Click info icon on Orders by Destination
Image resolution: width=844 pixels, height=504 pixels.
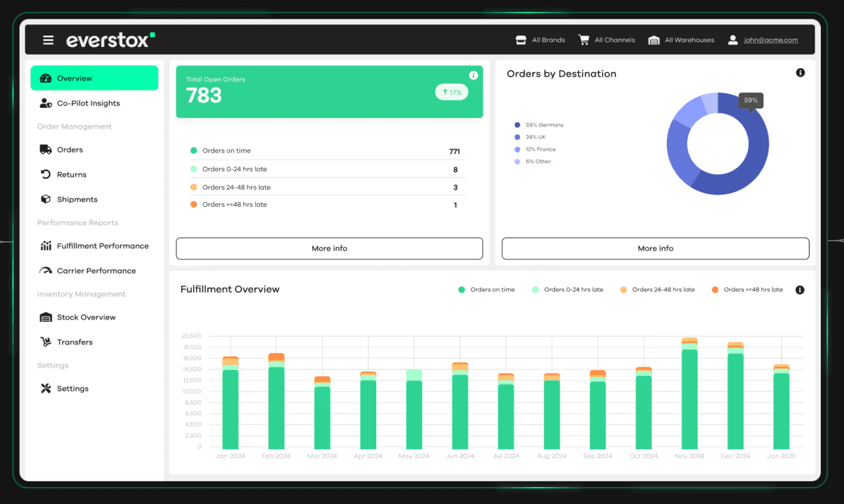pyautogui.click(x=800, y=73)
